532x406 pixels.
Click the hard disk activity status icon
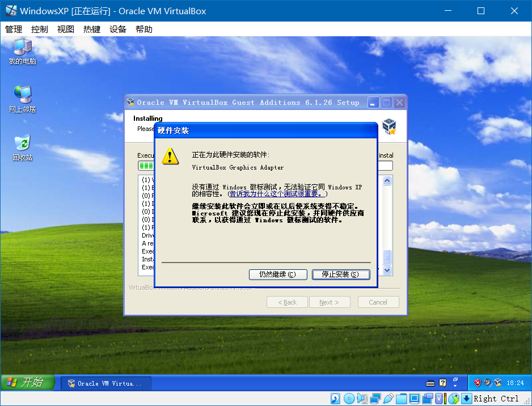click(x=335, y=399)
